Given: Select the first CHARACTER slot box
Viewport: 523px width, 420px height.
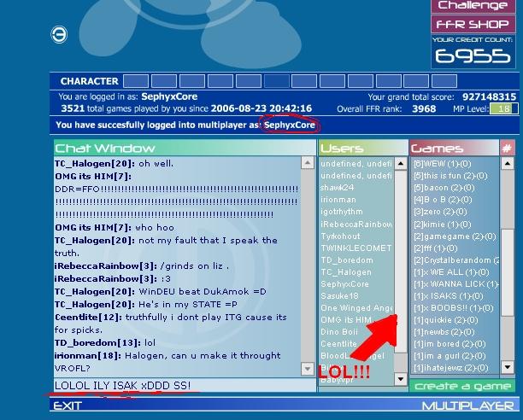Looking at the screenshot, I should (135, 82).
